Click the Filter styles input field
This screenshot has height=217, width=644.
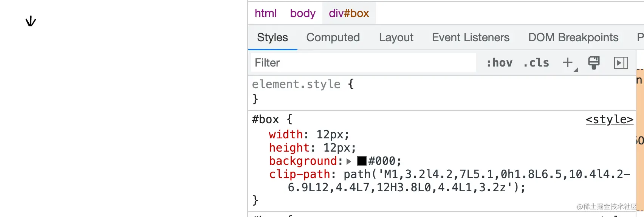click(x=363, y=63)
